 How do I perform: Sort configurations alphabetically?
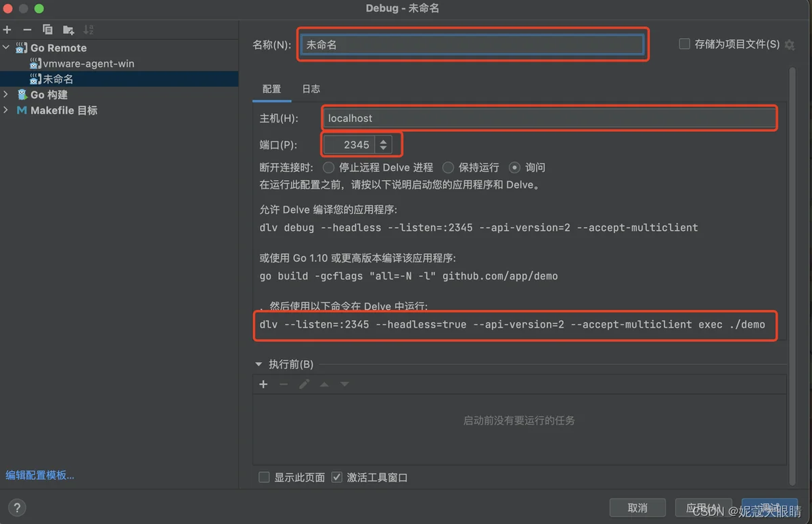[88, 30]
